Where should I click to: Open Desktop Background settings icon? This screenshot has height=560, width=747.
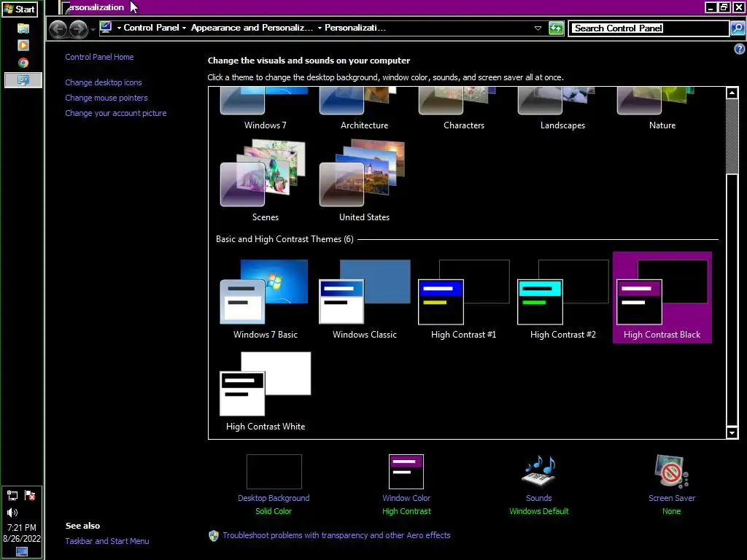pyautogui.click(x=274, y=472)
